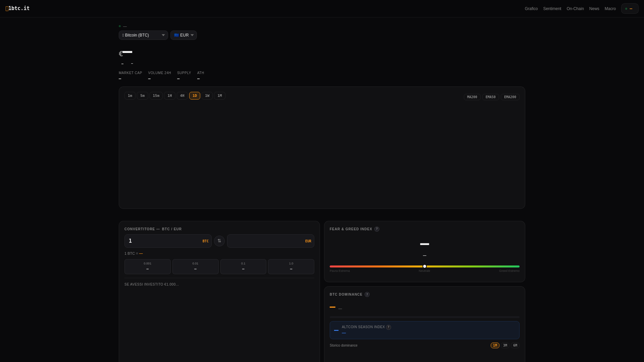
Task: Select the 4H chart timeframe
Action: pos(182,96)
